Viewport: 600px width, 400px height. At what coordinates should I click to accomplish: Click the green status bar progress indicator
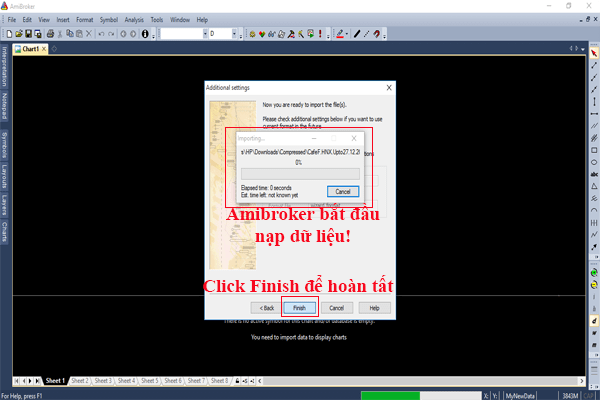(x=390, y=396)
